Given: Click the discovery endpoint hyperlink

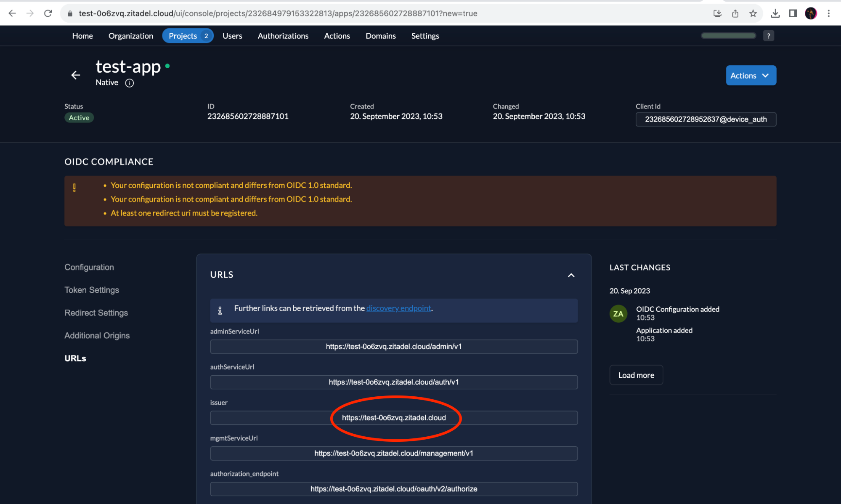Looking at the screenshot, I should click(398, 308).
